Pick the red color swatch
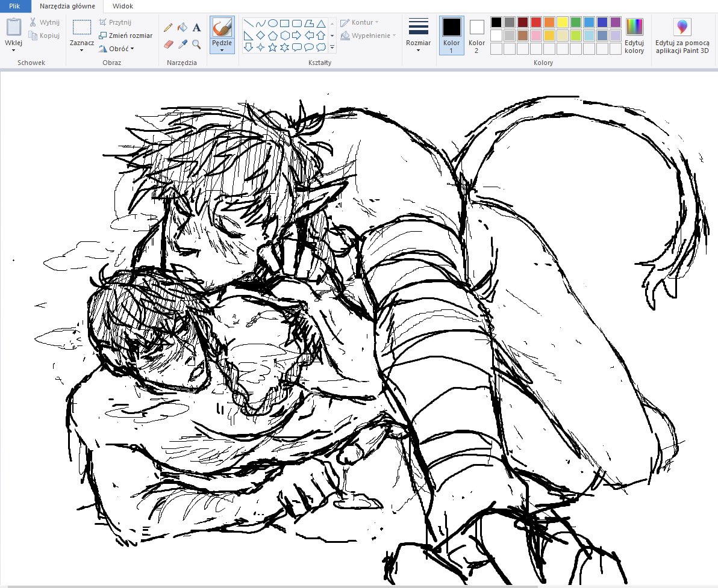This screenshot has height=588, width=718. [x=536, y=22]
